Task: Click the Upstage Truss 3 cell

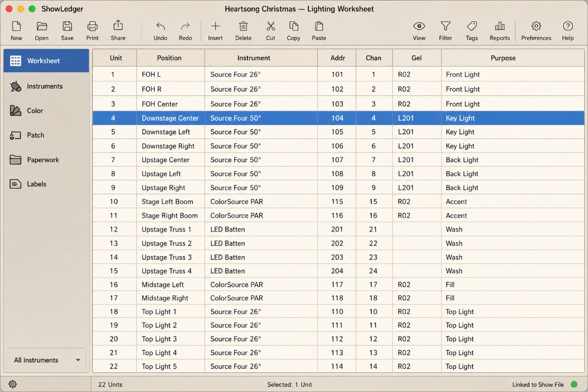Action: tap(171, 257)
